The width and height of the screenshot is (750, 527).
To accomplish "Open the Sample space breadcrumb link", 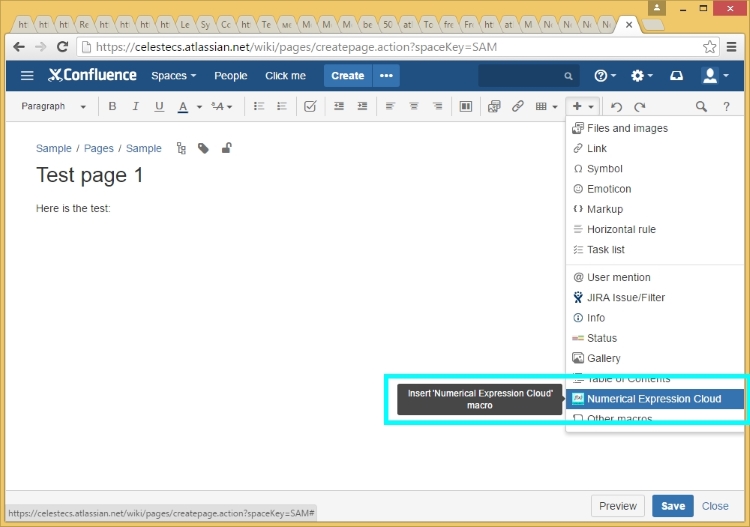I will point(54,148).
